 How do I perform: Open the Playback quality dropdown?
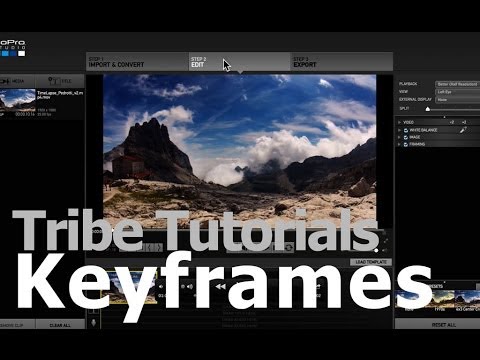(458, 84)
